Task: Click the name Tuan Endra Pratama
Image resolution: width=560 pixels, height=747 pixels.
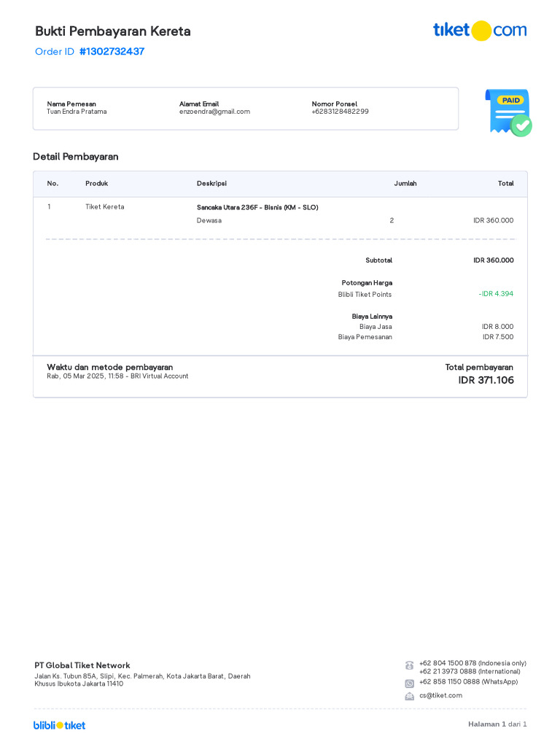Action: pyautogui.click(x=77, y=112)
